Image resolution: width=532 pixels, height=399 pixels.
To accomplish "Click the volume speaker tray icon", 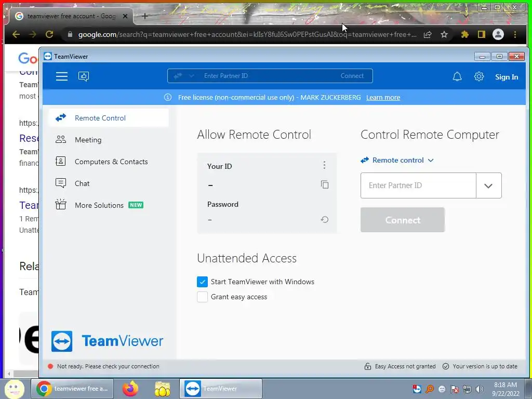I will [480, 389].
